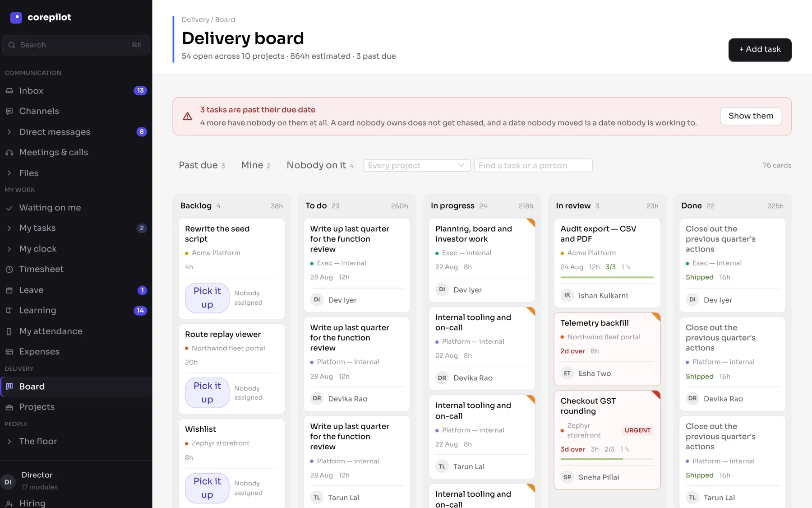
Task: Click the Delivery / Board breadcrumb
Action: (x=208, y=19)
